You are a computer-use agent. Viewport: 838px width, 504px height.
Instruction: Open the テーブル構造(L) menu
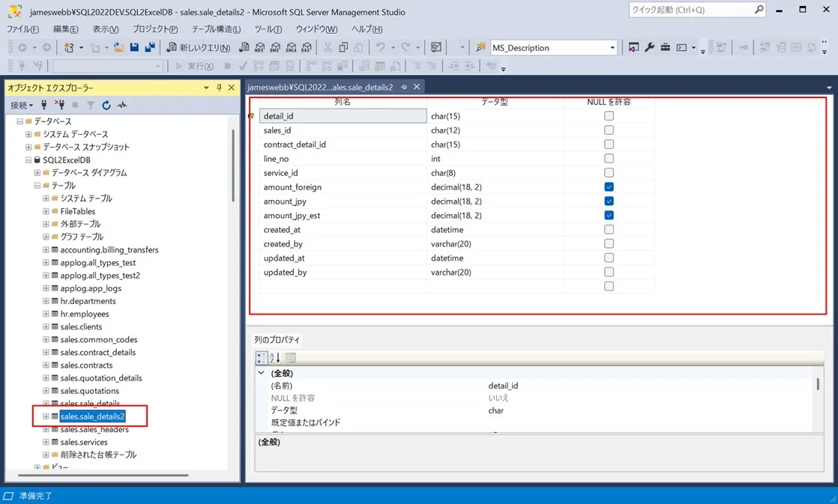click(216, 28)
